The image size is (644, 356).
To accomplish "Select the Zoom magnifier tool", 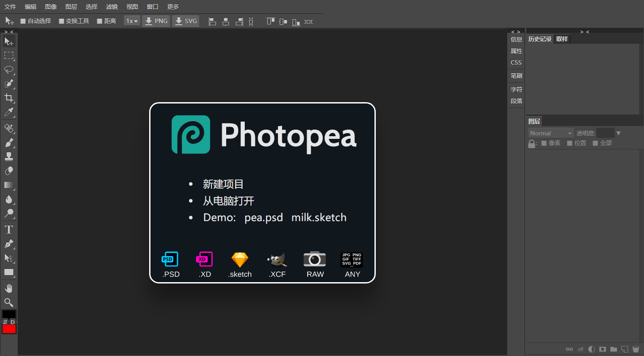I will 9,302.
